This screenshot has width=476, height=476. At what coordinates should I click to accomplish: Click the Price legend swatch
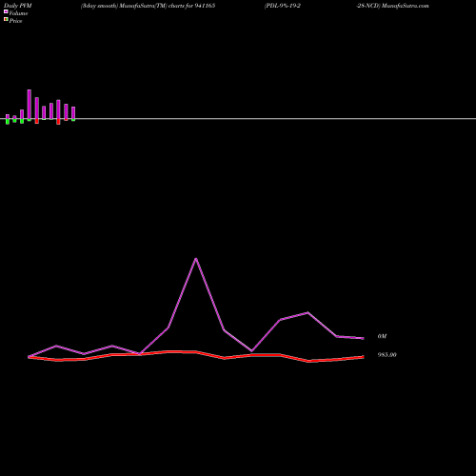click(6, 20)
